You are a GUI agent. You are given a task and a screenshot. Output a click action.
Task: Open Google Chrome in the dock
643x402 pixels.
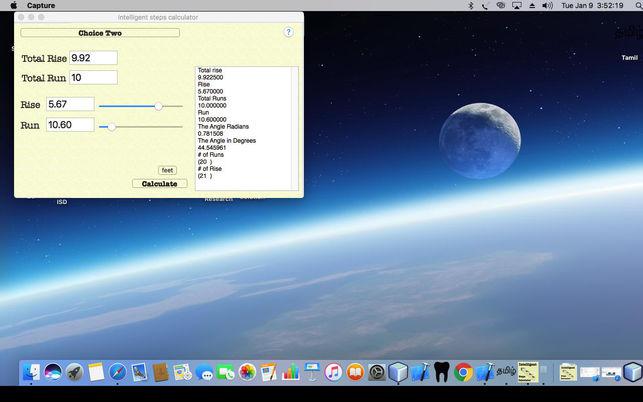coord(462,373)
